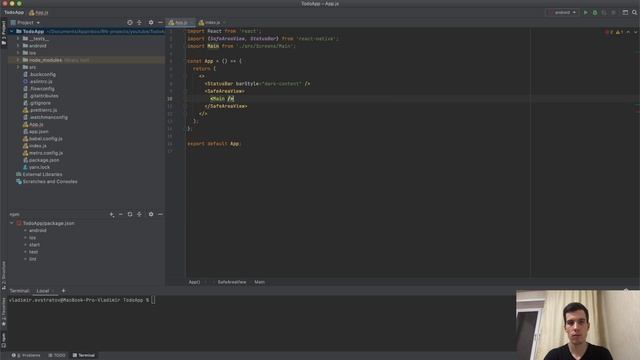Viewport: 640px width, 360px height.
Task: Click the App() breadcrumb below editor
Action: click(194, 282)
